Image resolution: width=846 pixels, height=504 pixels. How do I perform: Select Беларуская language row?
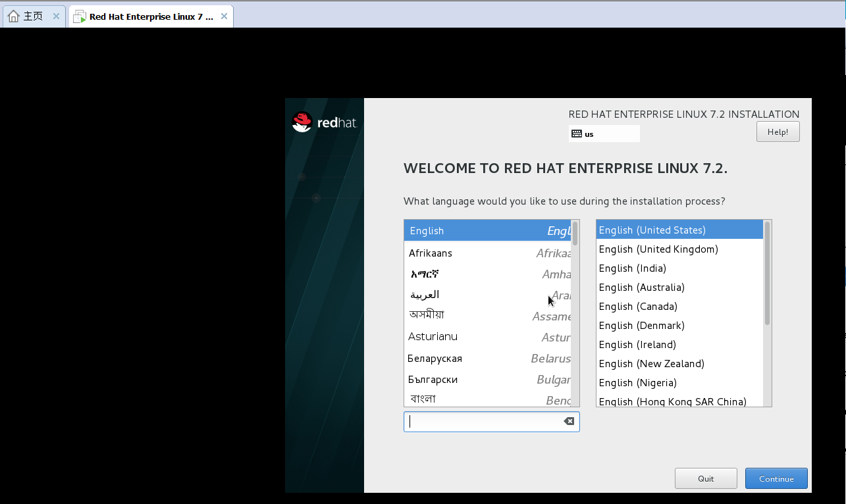(487, 358)
